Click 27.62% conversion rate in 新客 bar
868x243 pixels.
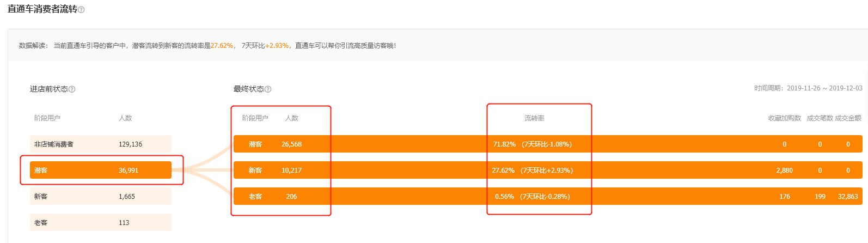point(503,171)
